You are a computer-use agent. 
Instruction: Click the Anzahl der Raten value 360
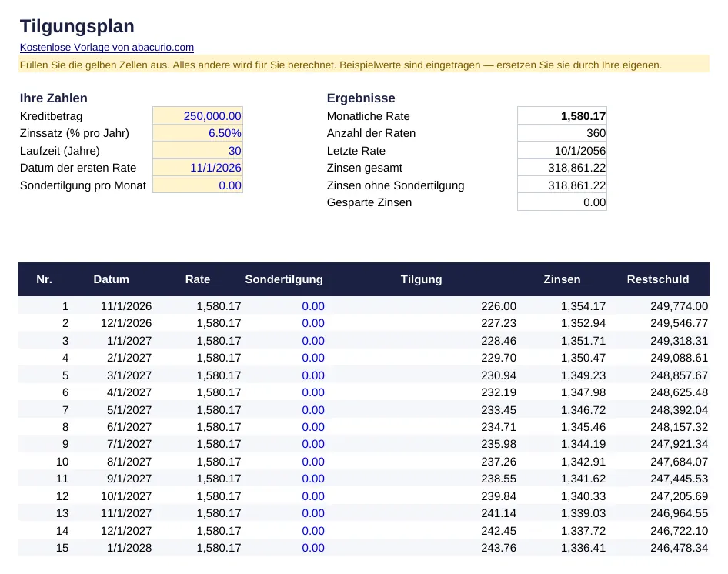[x=563, y=133]
